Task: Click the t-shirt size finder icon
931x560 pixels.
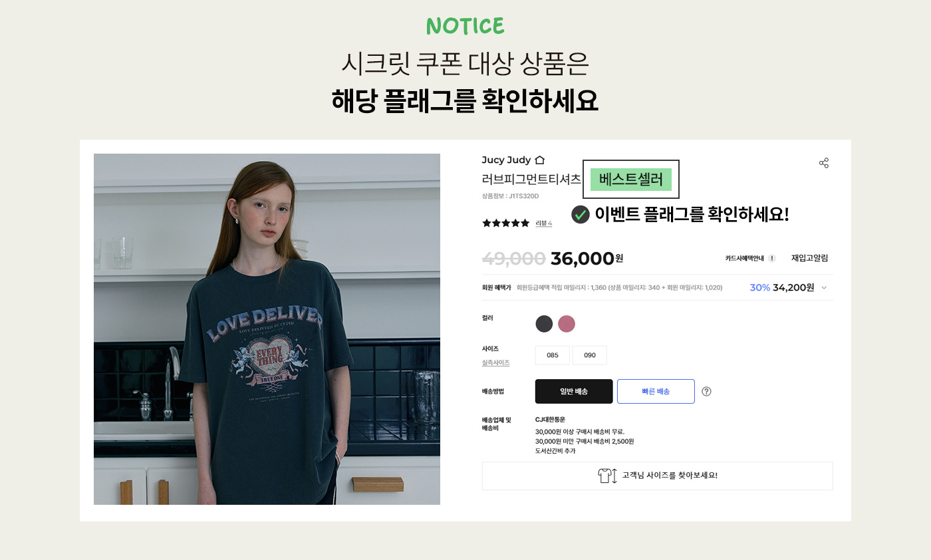Action: coord(608,476)
